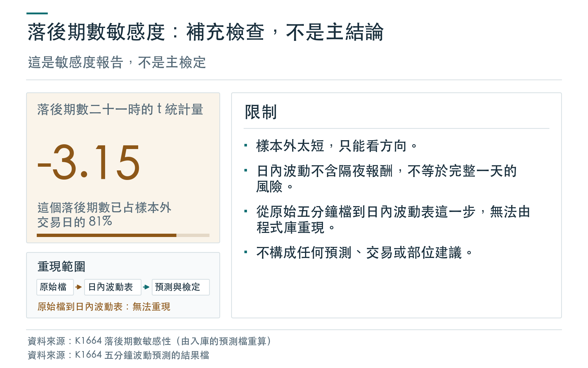The width and height of the screenshot is (588, 368).
Task: Click the 81% progress bar
Action: (x=123, y=235)
